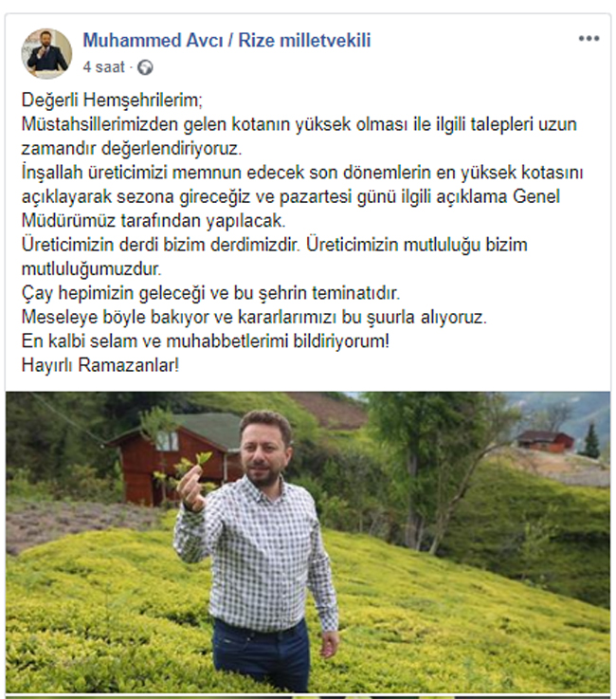This screenshot has width=616, height=699.
Task: Open the Muhammed Avcı / Rize milletvekili page link
Action: pos(226,40)
